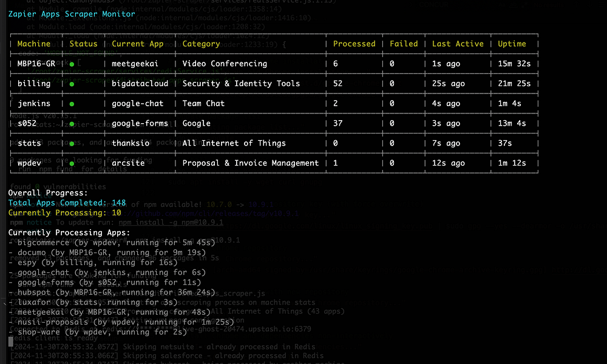Screen dimensions: 607x364
Task: Click the 'Uptime' column header
Action: pyautogui.click(x=512, y=44)
